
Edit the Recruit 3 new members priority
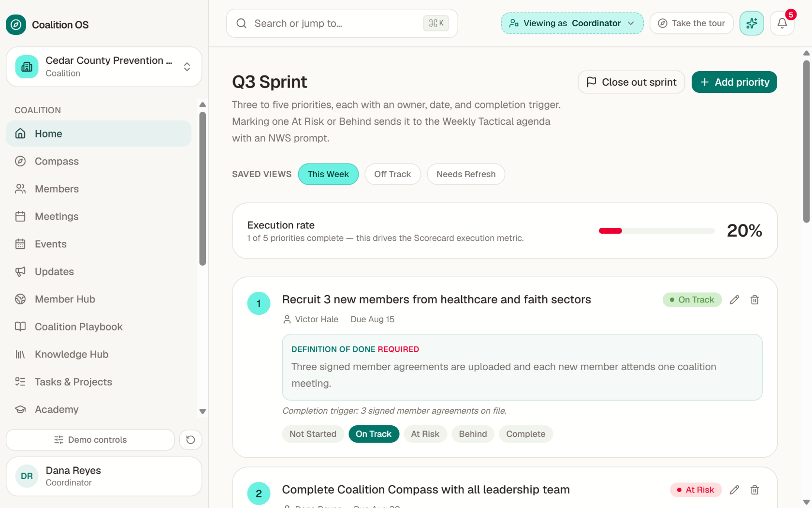[734, 300]
